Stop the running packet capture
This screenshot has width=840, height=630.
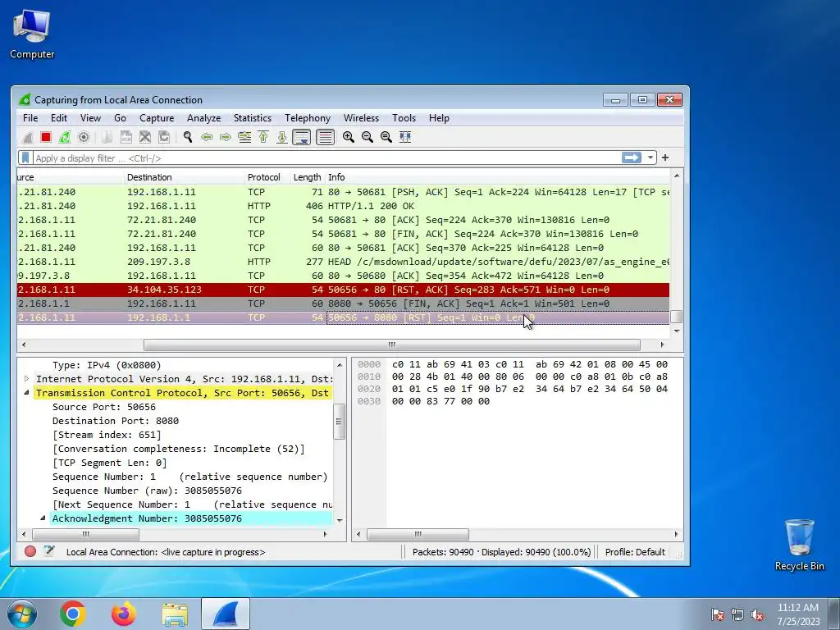[46, 137]
